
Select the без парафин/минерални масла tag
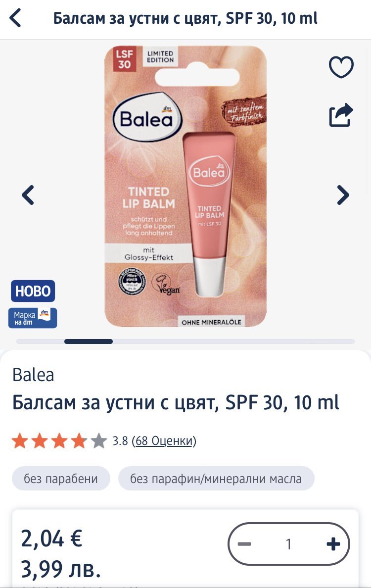pyautogui.click(x=216, y=479)
